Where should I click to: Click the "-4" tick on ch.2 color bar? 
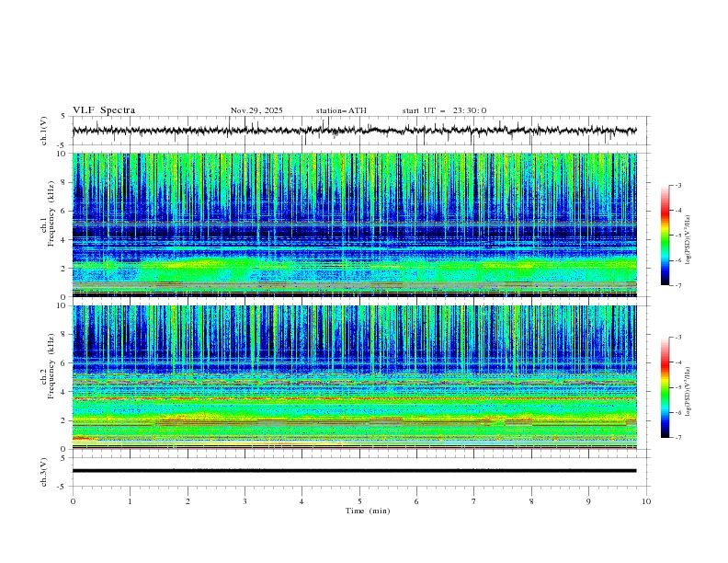click(x=677, y=362)
